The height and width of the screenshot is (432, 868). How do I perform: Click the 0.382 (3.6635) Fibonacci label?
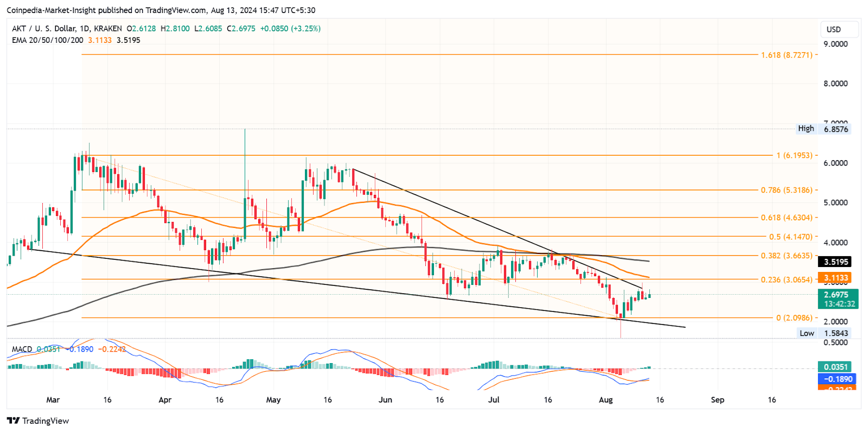tap(787, 256)
